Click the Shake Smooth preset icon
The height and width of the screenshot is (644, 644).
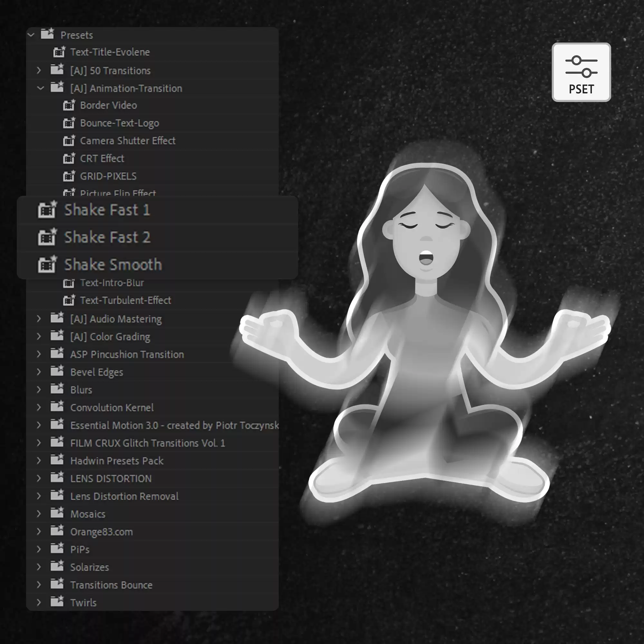(x=47, y=265)
